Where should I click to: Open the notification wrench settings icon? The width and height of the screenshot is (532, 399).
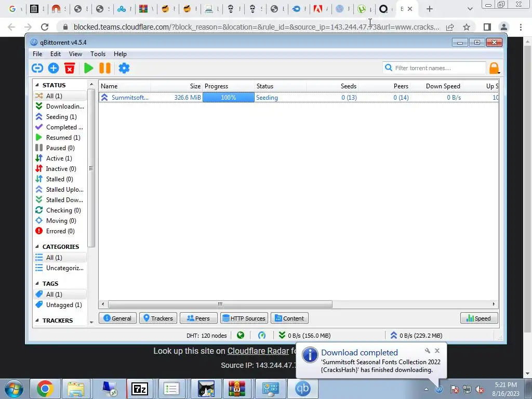point(428,351)
